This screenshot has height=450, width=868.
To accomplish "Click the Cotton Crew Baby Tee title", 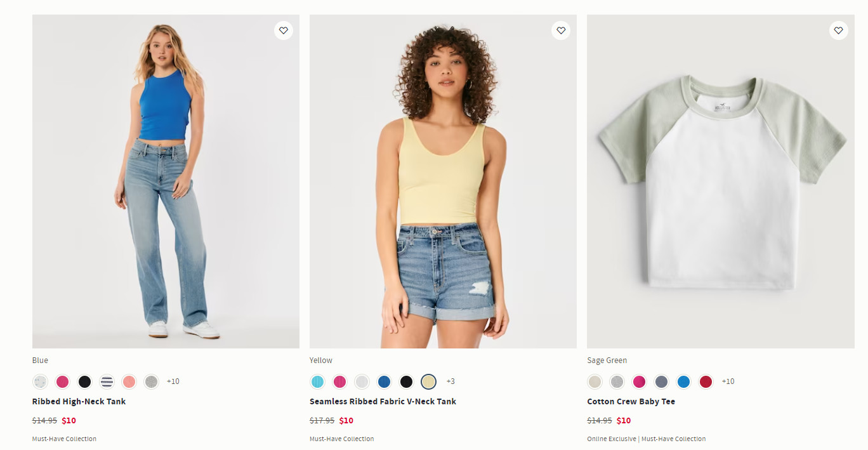I will [x=631, y=401].
